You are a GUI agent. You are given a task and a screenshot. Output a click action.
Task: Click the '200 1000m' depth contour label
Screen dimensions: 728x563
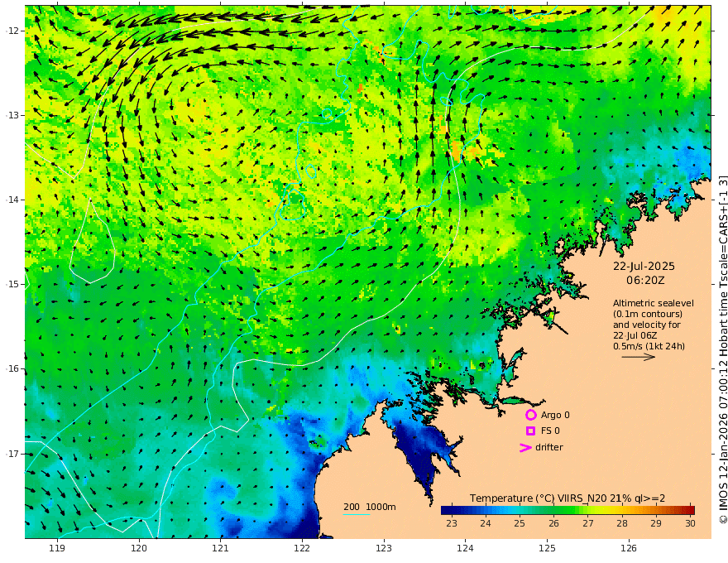(x=370, y=507)
